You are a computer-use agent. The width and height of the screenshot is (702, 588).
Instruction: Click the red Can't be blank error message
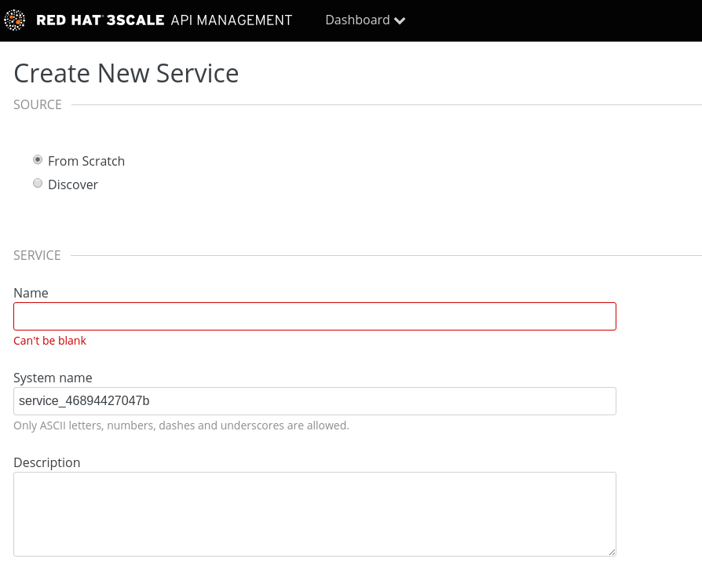(49, 341)
